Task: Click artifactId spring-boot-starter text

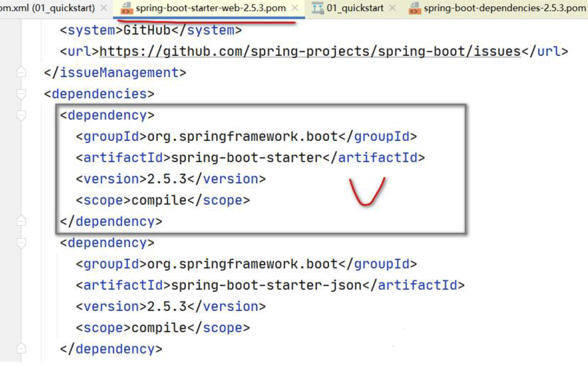Action: pos(250,158)
